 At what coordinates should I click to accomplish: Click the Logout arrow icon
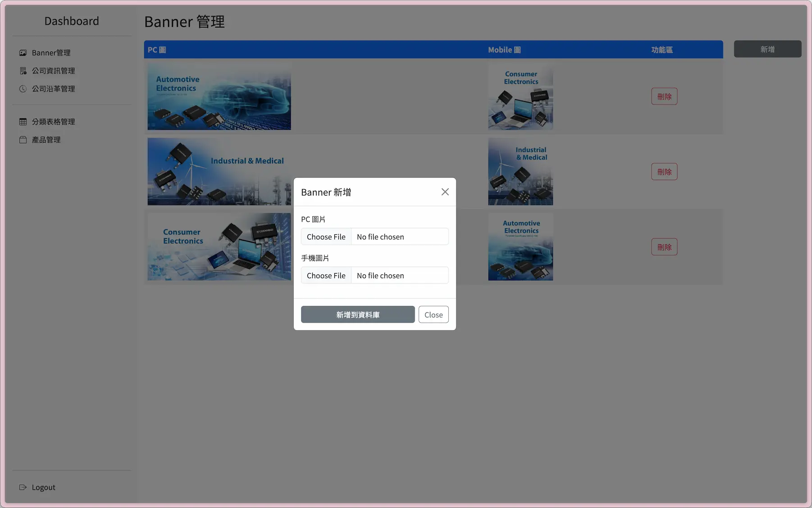pyautogui.click(x=23, y=487)
